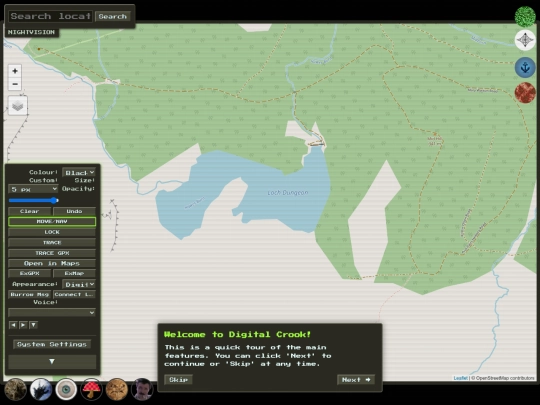Open the map layers control

tap(18, 106)
